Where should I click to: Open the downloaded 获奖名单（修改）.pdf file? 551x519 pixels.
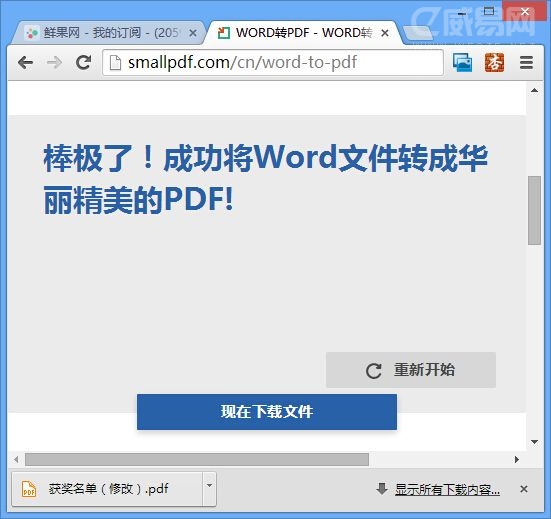tap(107, 489)
